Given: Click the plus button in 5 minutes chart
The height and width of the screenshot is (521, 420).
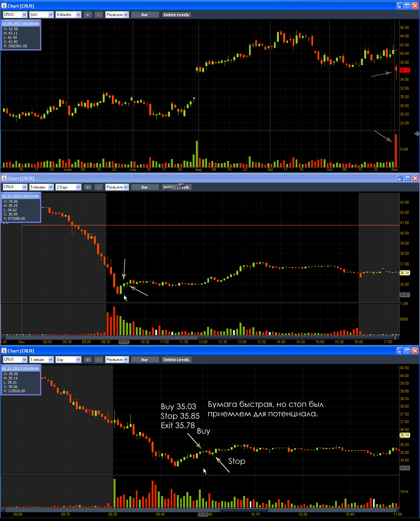Looking at the screenshot, I should tap(88, 187).
